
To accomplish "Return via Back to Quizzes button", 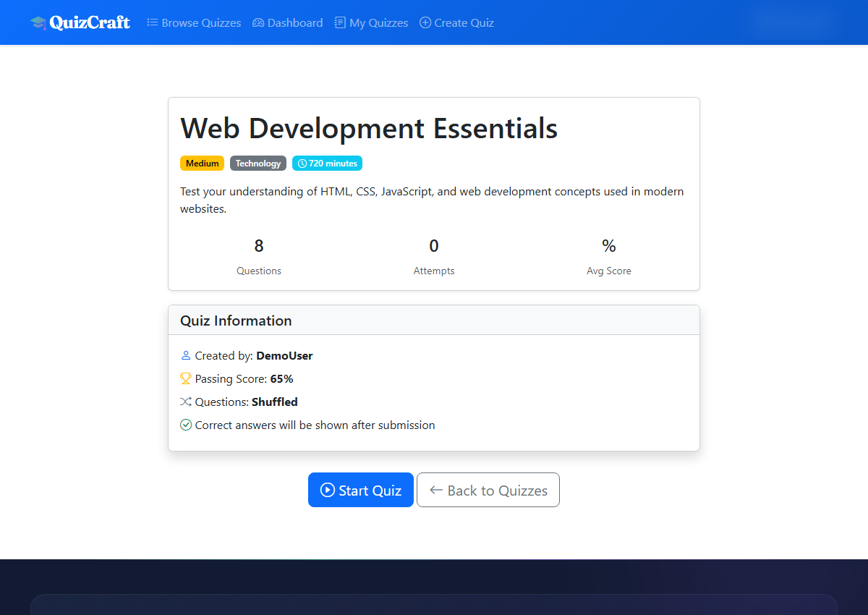I will (x=488, y=491).
